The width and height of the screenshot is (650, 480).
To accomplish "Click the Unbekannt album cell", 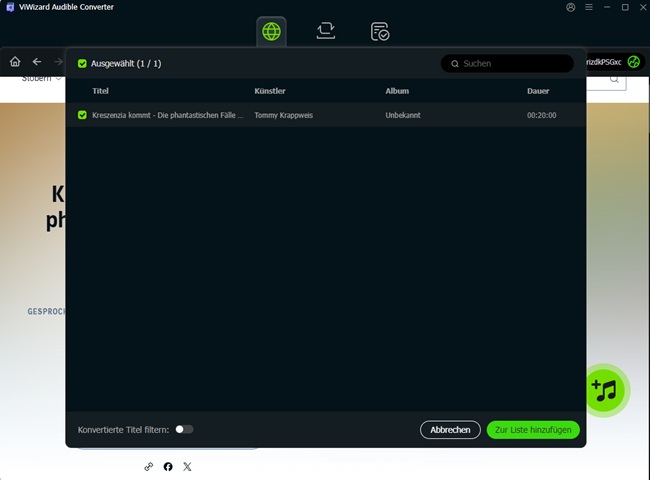I will pos(403,115).
